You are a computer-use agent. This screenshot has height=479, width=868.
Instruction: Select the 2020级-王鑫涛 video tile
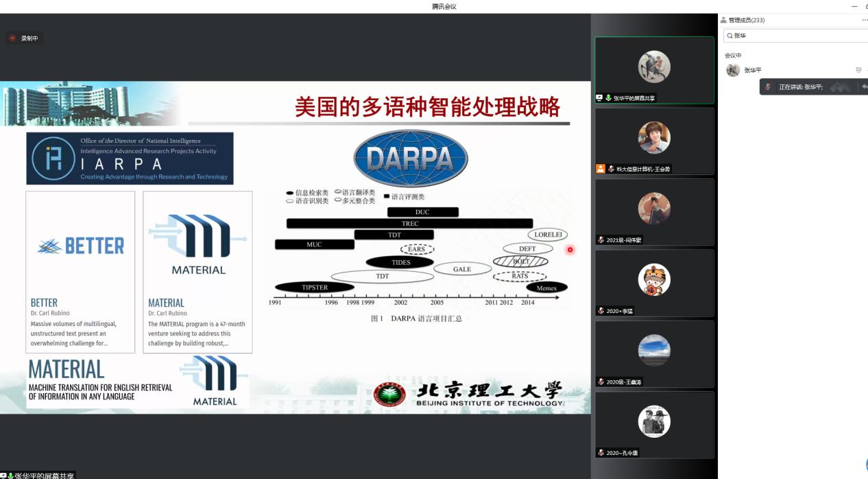tap(654, 353)
